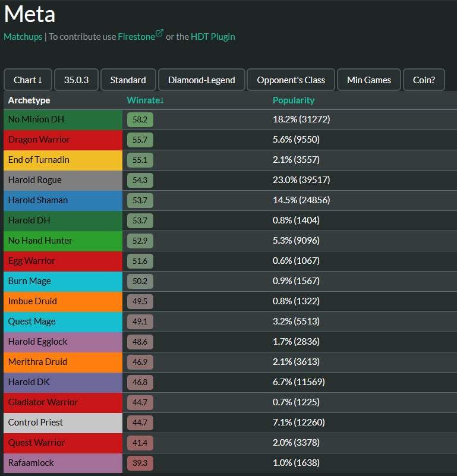This screenshot has height=476, width=457.
Task: Select the Rafaamlock archetype
Action: click(63, 464)
